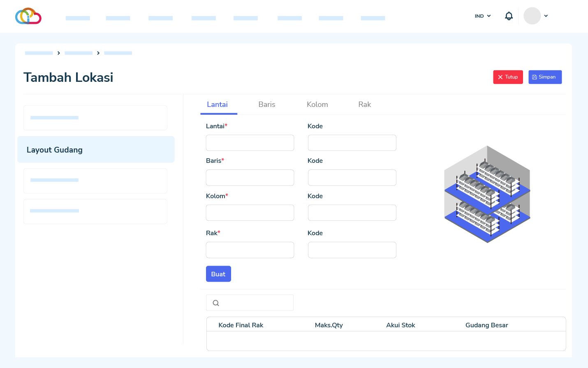
Task: Click the Kode field beside Rak
Action: [x=352, y=250]
